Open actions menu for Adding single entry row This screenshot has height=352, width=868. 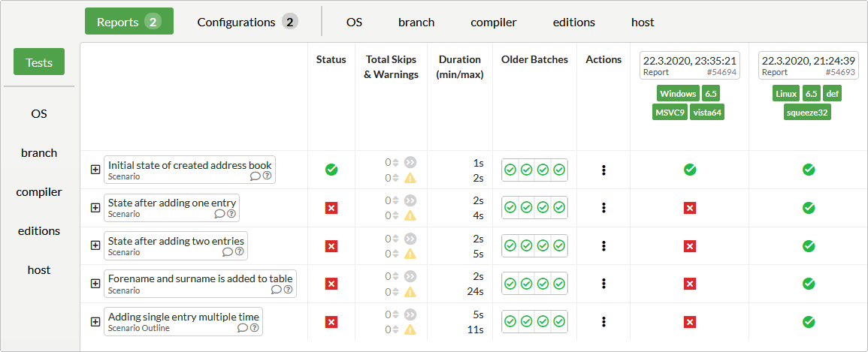coord(603,322)
